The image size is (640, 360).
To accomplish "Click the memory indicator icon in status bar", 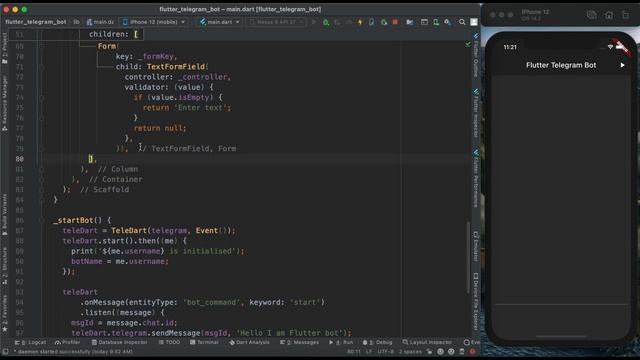I will click(462, 351).
